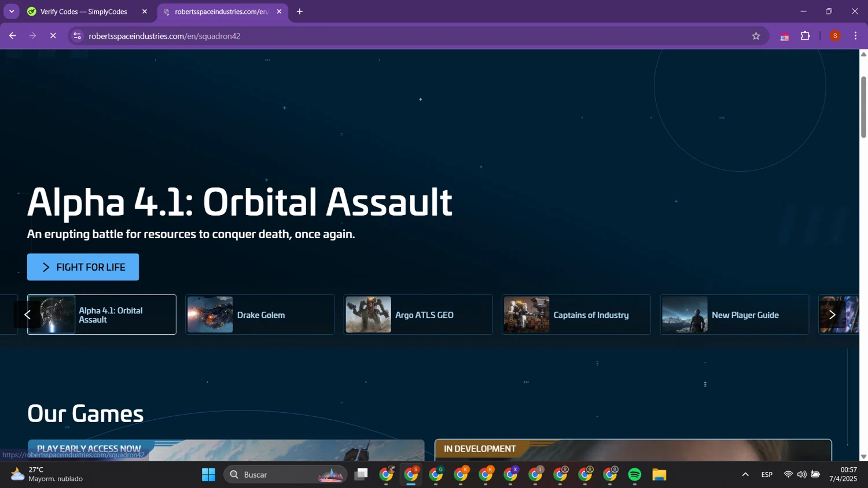868x488 pixels.
Task: Open the Chrome three-dot menu
Action: pyautogui.click(x=855, y=36)
